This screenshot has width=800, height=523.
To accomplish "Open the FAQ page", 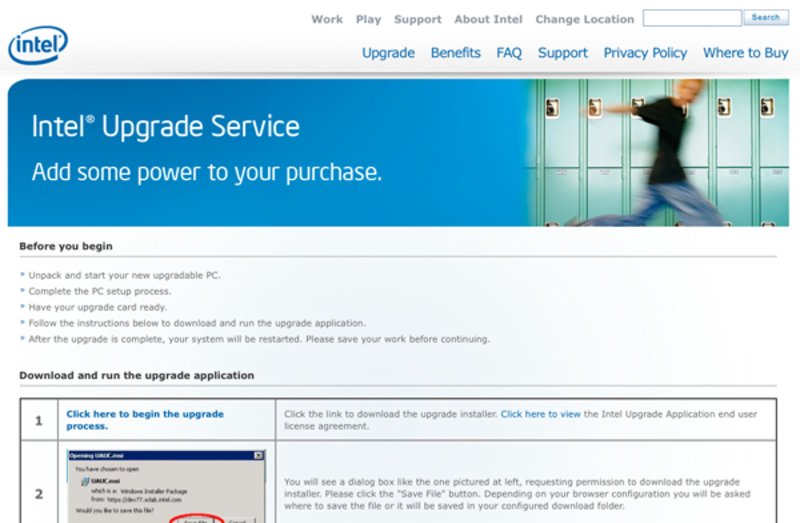I will [x=509, y=53].
